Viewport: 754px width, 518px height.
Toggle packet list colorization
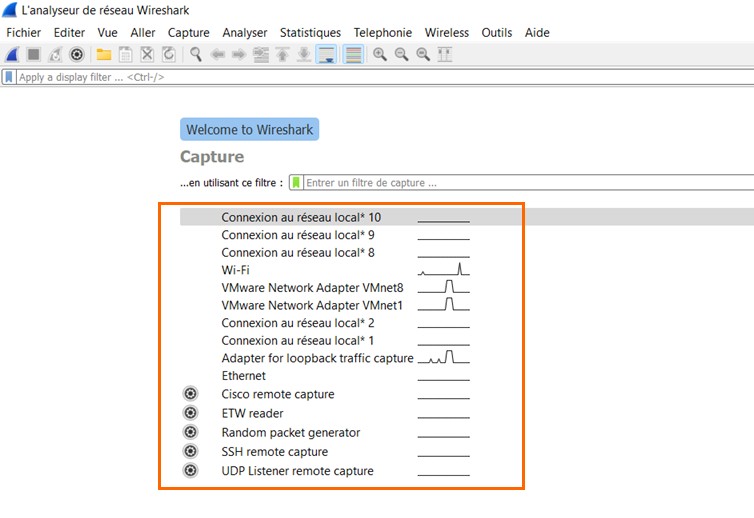point(353,54)
